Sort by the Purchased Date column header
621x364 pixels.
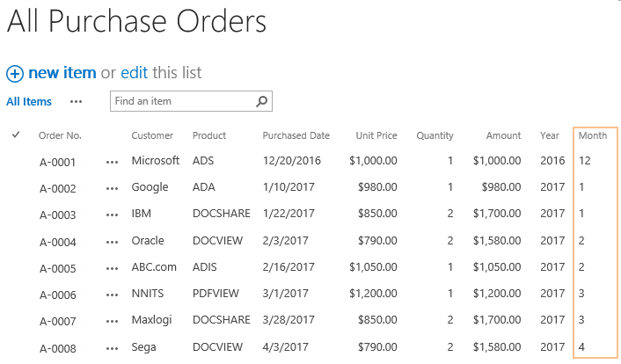pos(296,135)
